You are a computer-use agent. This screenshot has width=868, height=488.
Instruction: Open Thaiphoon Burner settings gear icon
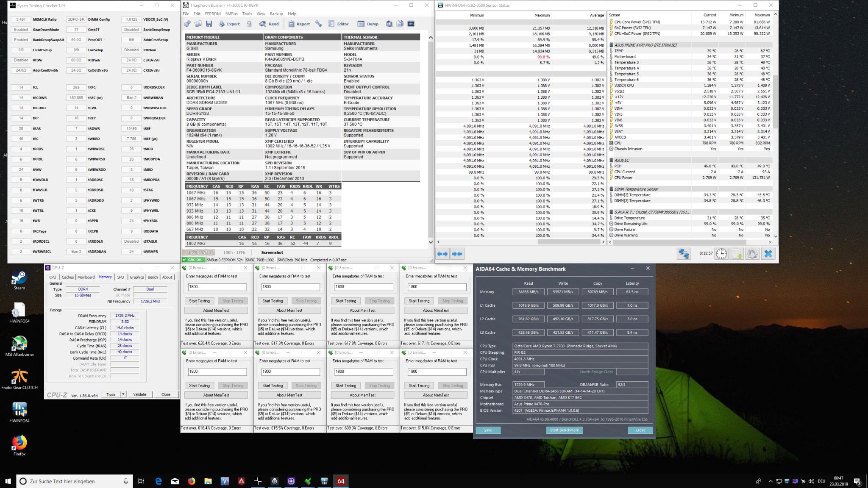(187, 24)
